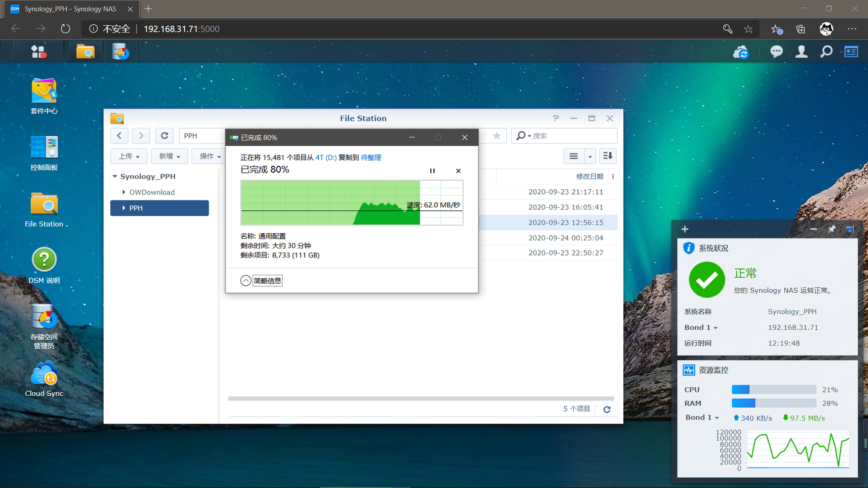Open search filter dropdown arrow

click(x=529, y=136)
